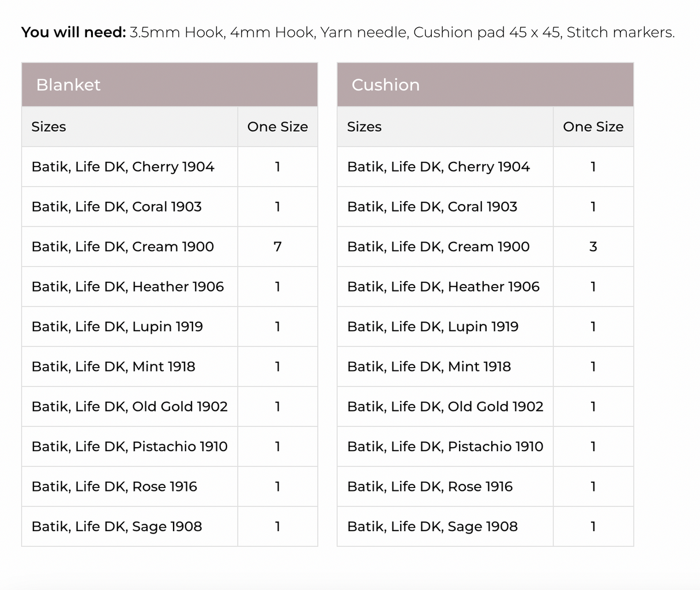
Task: Click Cushion row Rose 1916 label
Action: (x=430, y=486)
